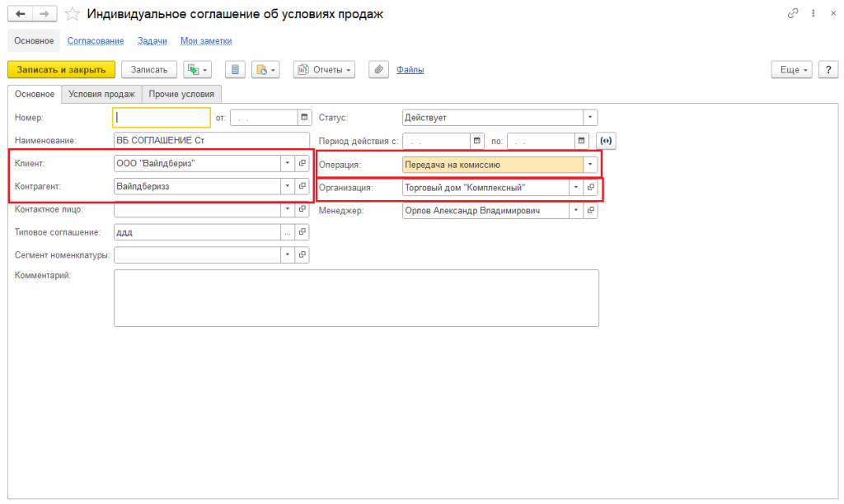The image size is (844, 504).
Task: Click the help question mark button
Action: coord(828,70)
